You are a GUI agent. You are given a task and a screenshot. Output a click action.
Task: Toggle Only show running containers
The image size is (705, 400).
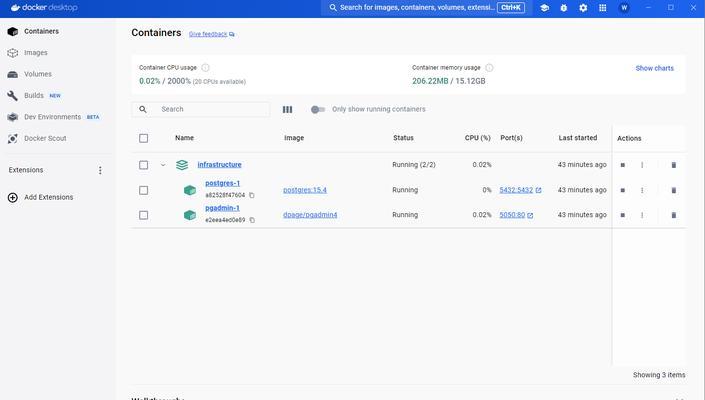[318, 109]
